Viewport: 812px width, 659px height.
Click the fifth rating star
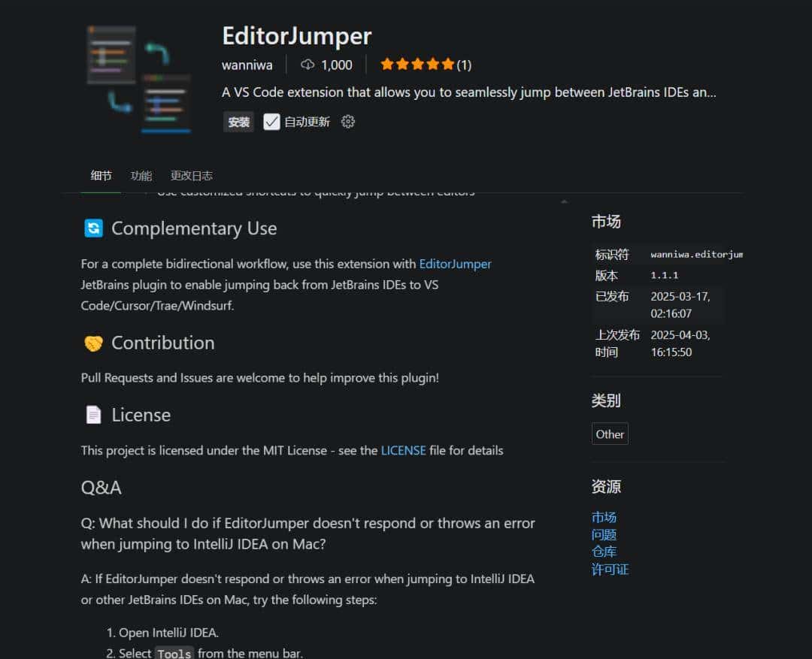click(448, 65)
